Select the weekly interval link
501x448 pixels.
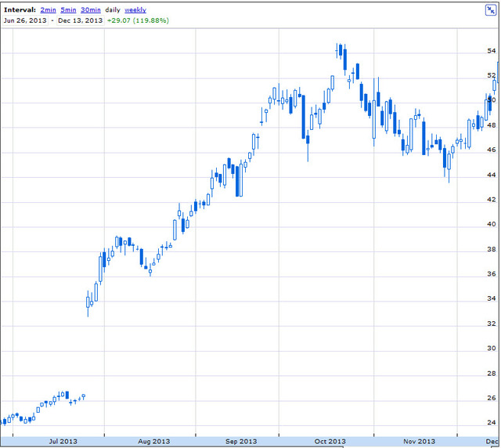135,10
